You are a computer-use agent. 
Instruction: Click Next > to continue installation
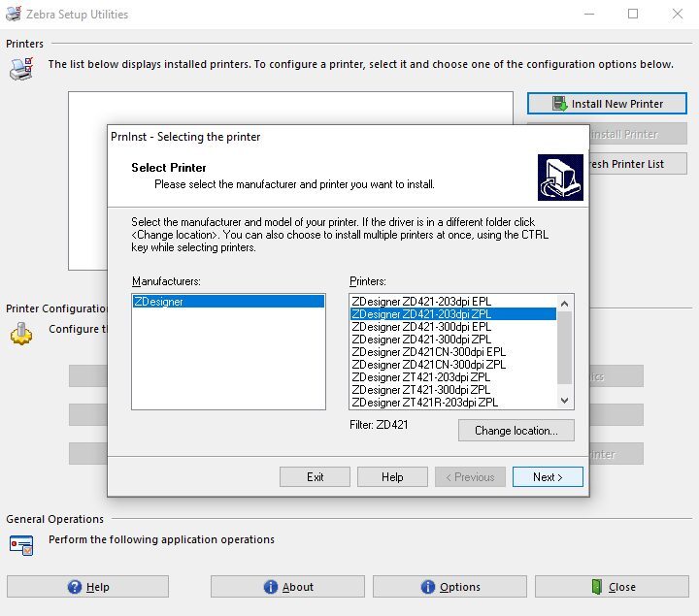tap(548, 477)
